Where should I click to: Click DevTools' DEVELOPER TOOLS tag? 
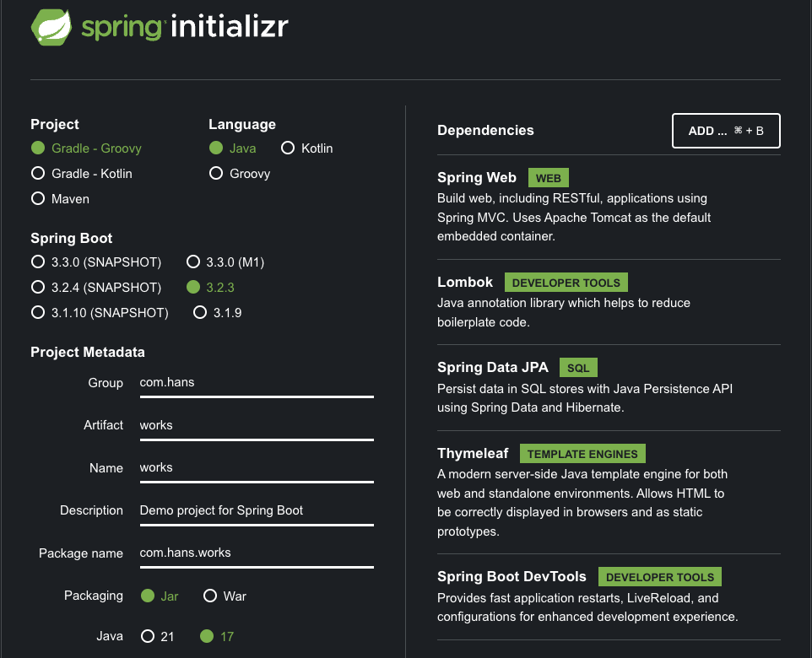click(660, 577)
